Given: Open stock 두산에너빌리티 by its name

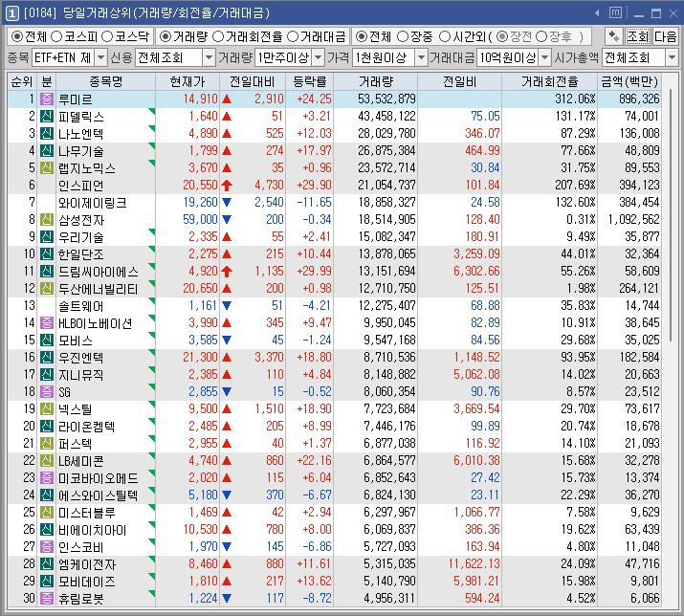Looking at the screenshot, I should tap(99, 289).
